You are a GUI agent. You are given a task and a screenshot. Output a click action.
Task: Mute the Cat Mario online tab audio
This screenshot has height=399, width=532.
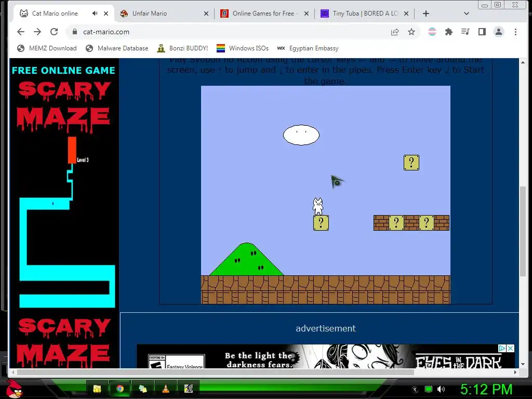click(x=95, y=13)
